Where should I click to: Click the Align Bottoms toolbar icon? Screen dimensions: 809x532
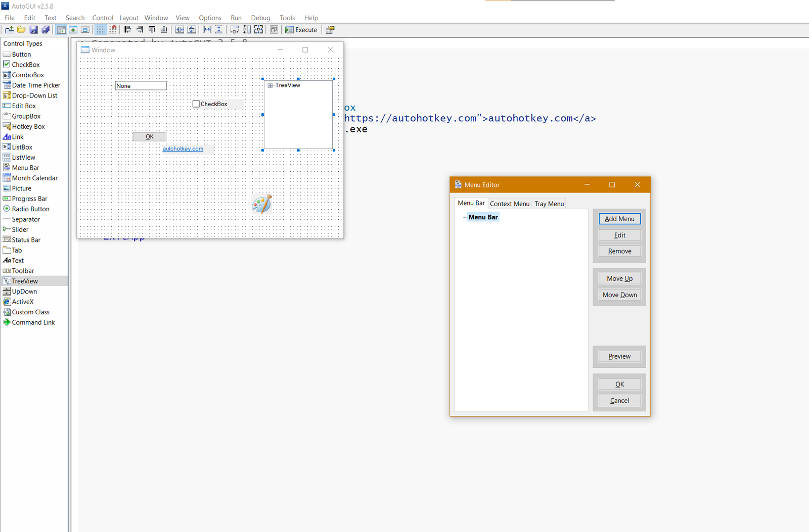coord(164,30)
